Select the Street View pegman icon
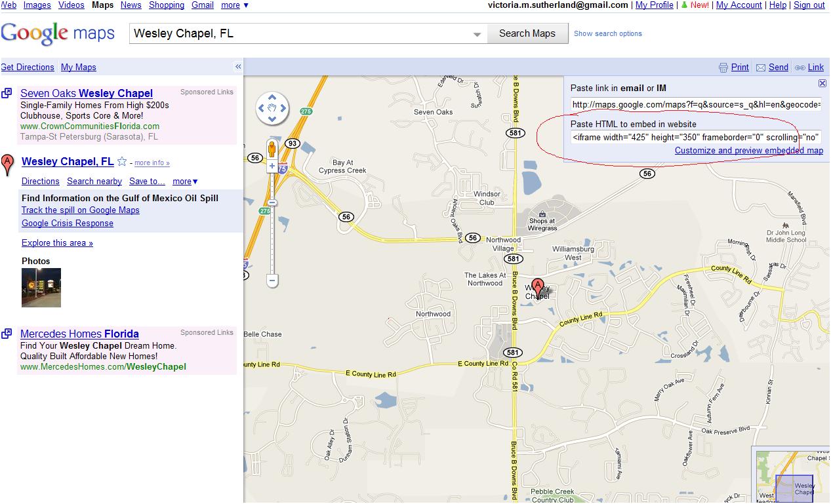Viewport: 831px width, 504px height. 272,150
